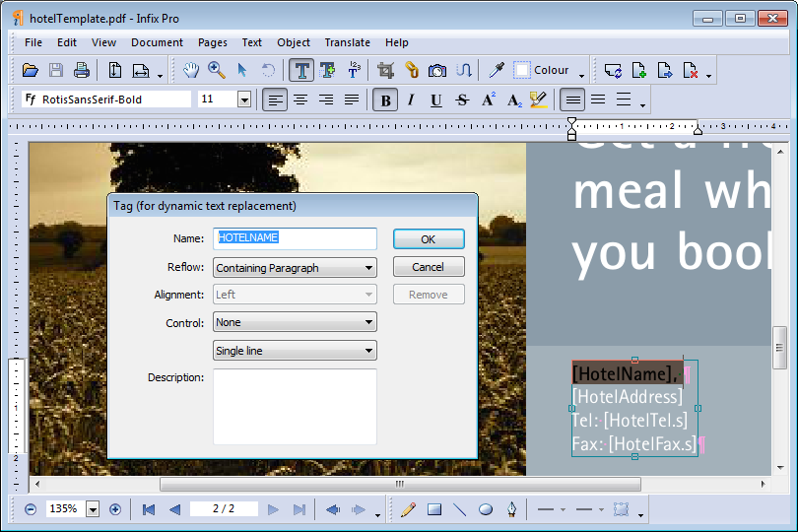
Task: Click the Crop tool icon
Action: [386, 70]
